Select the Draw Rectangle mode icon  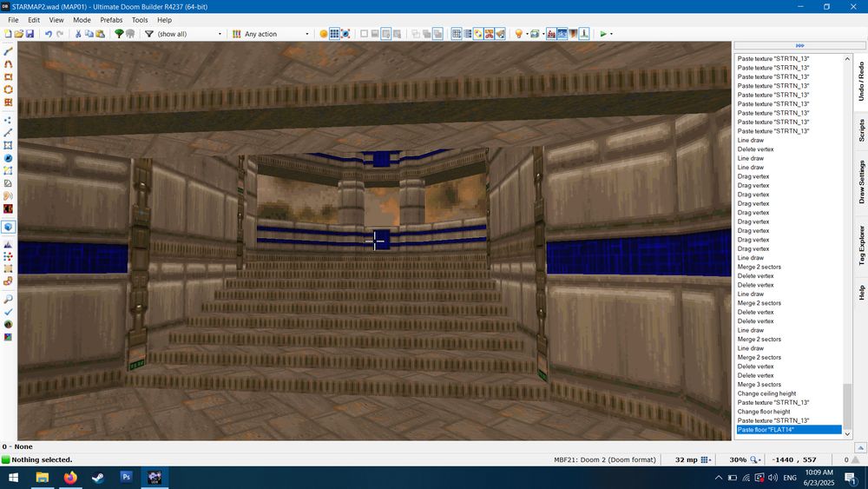pos(9,76)
